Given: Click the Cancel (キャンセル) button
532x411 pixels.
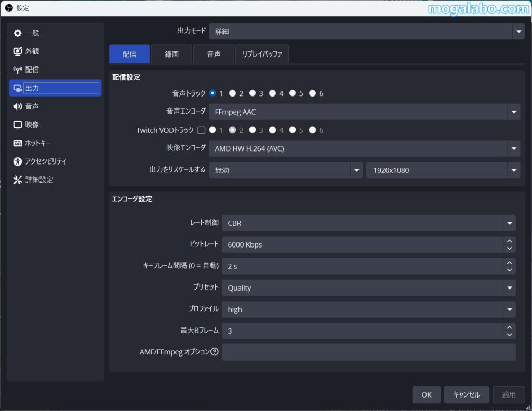Looking at the screenshot, I should [x=467, y=395].
